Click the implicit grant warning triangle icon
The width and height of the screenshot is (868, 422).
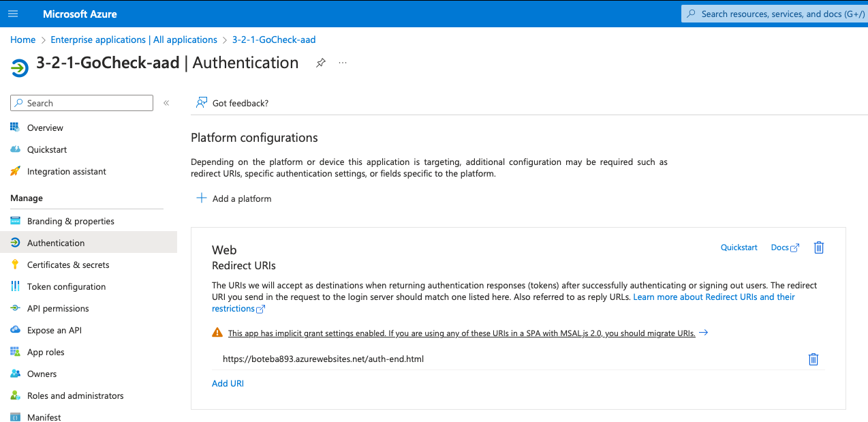[x=217, y=333]
